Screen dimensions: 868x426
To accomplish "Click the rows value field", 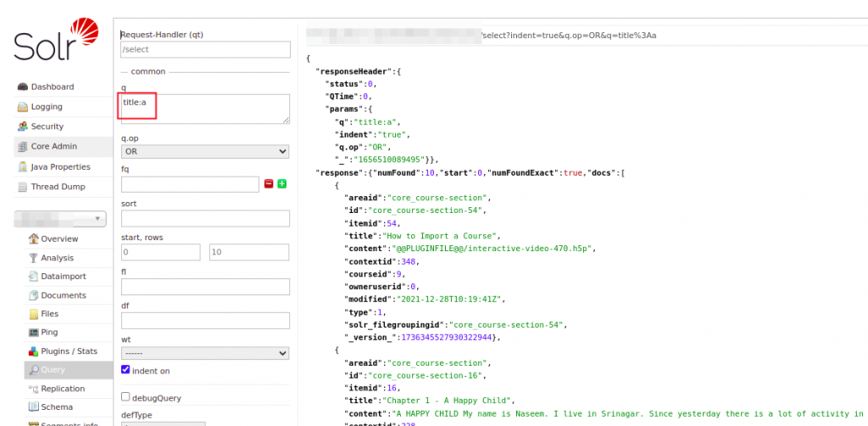I will pos(249,252).
